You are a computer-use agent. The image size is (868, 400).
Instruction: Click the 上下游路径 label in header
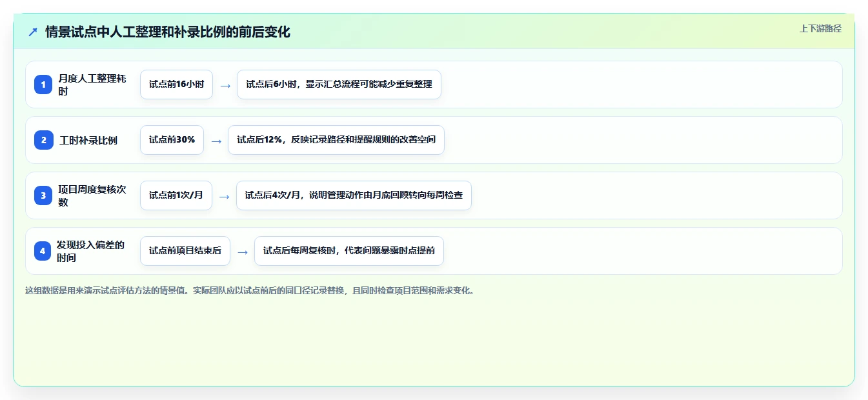tap(820, 28)
